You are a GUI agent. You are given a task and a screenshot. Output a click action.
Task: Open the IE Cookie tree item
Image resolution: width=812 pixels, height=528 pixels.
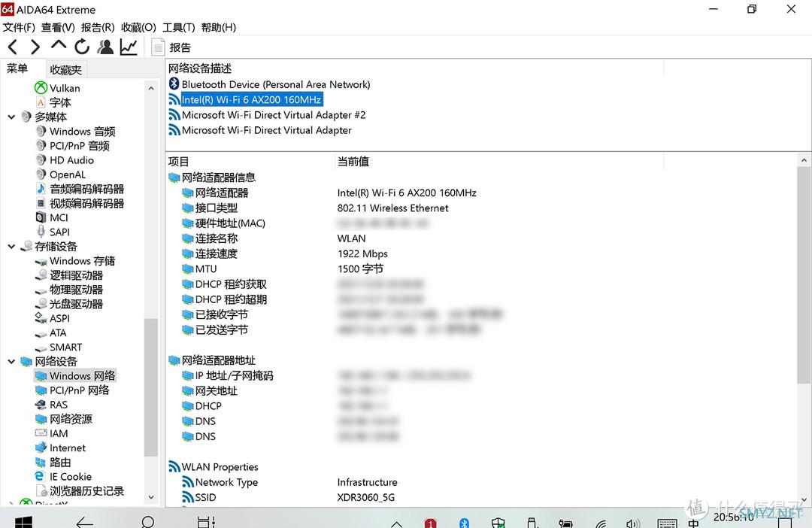(71, 477)
